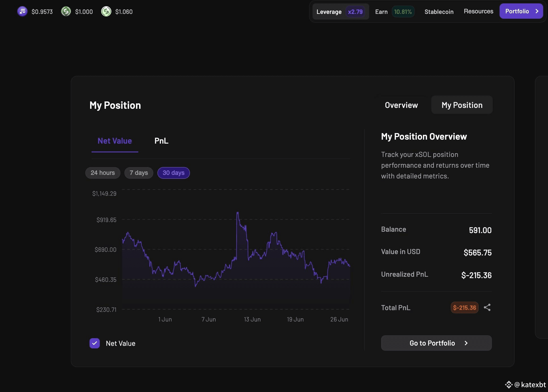
Task: Open the Earn 10.81% menu
Action: pyautogui.click(x=394, y=12)
